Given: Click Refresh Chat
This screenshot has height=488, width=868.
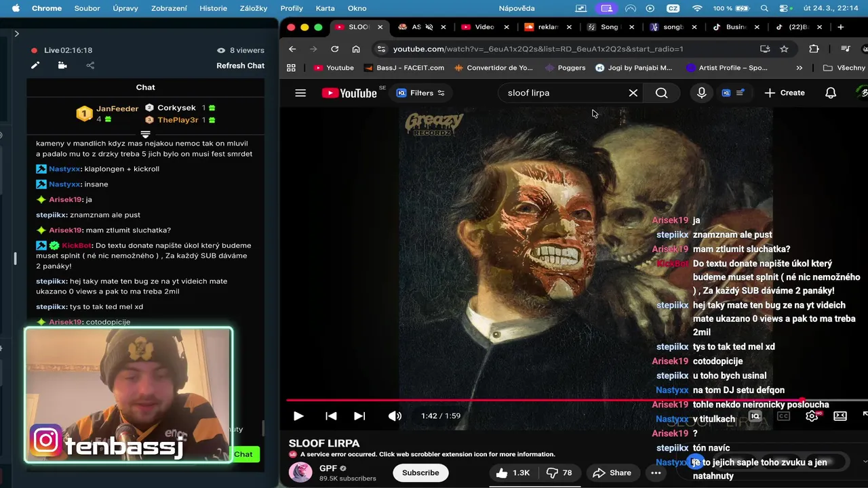Looking at the screenshot, I should [x=240, y=66].
